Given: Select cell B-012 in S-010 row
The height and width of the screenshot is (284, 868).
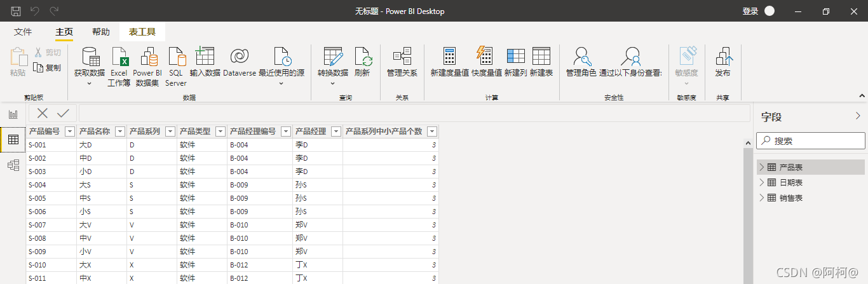Looking at the screenshot, I should pos(260,265).
